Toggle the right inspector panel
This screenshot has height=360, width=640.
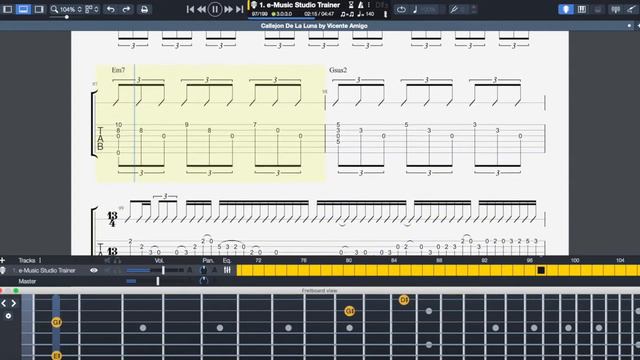39,9
